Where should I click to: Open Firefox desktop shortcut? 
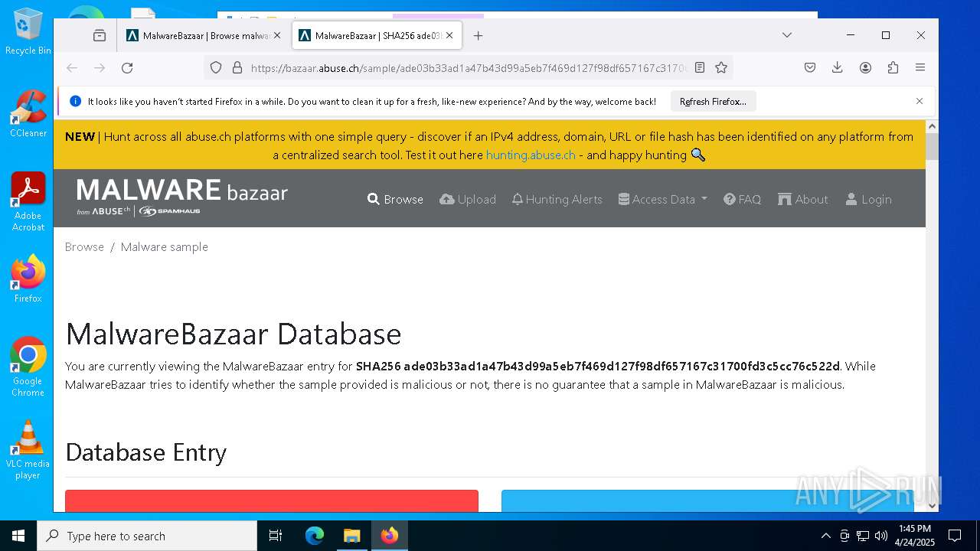click(28, 279)
